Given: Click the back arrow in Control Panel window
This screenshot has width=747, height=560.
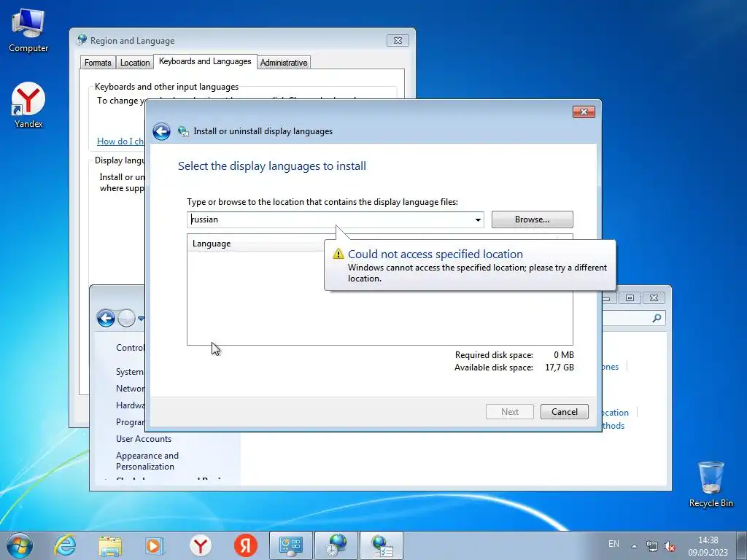Looking at the screenshot, I should [x=106, y=318].
